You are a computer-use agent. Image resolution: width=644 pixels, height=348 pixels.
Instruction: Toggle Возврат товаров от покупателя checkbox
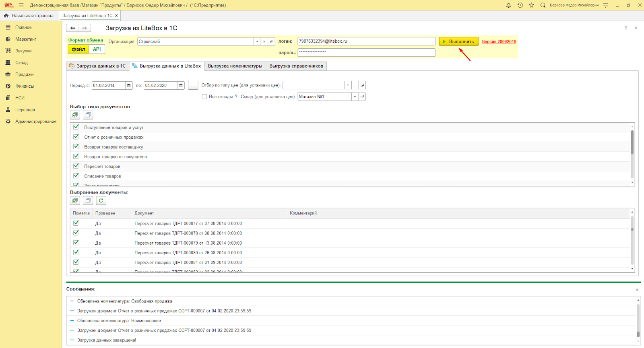click(x=76, y=156)
